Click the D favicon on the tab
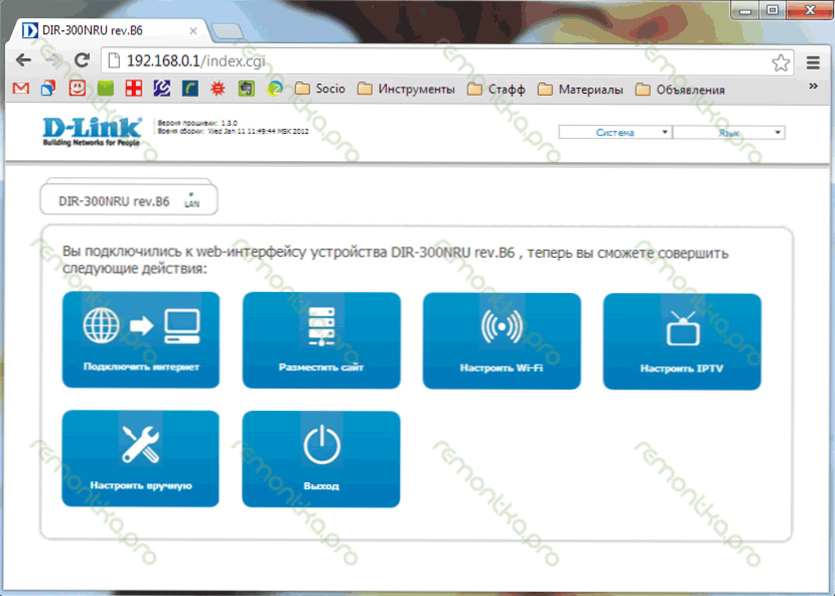835x596 pixels. [30, 30]
